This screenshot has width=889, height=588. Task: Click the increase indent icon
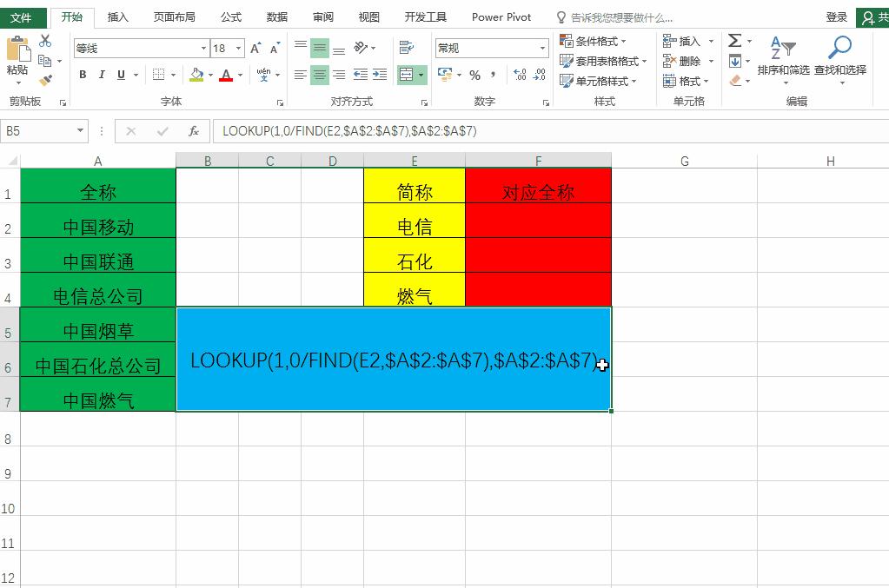tap(380, 74)
